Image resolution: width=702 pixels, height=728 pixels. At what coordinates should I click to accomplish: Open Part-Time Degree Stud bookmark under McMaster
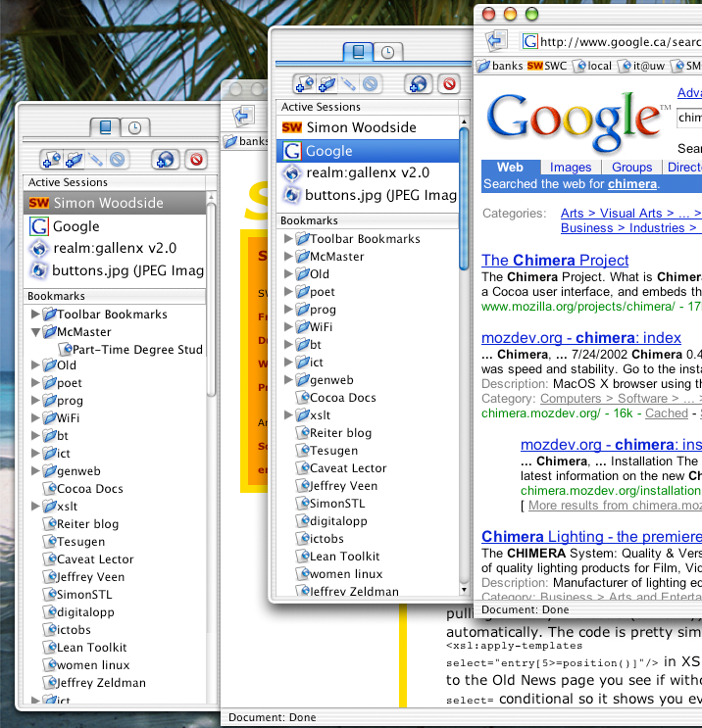[x=131, y=350]
